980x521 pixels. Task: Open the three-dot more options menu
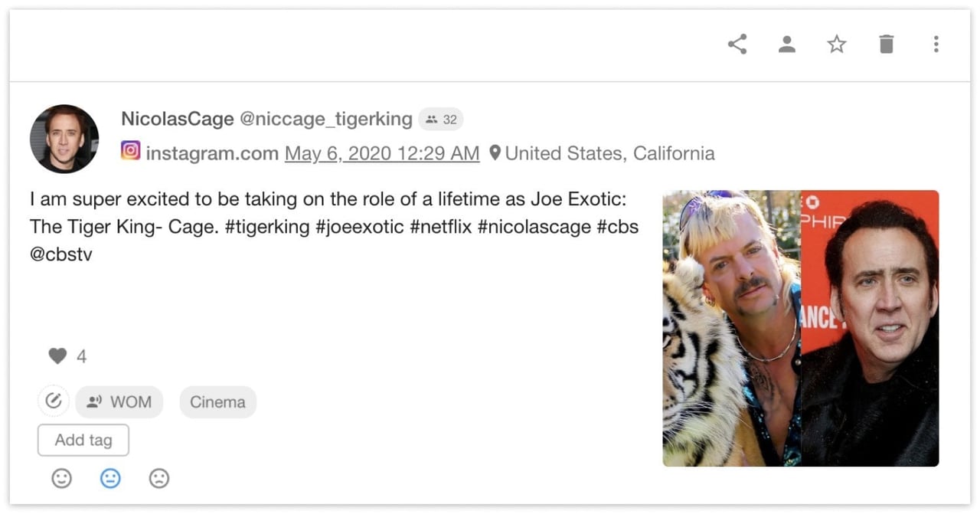point(936,44)
